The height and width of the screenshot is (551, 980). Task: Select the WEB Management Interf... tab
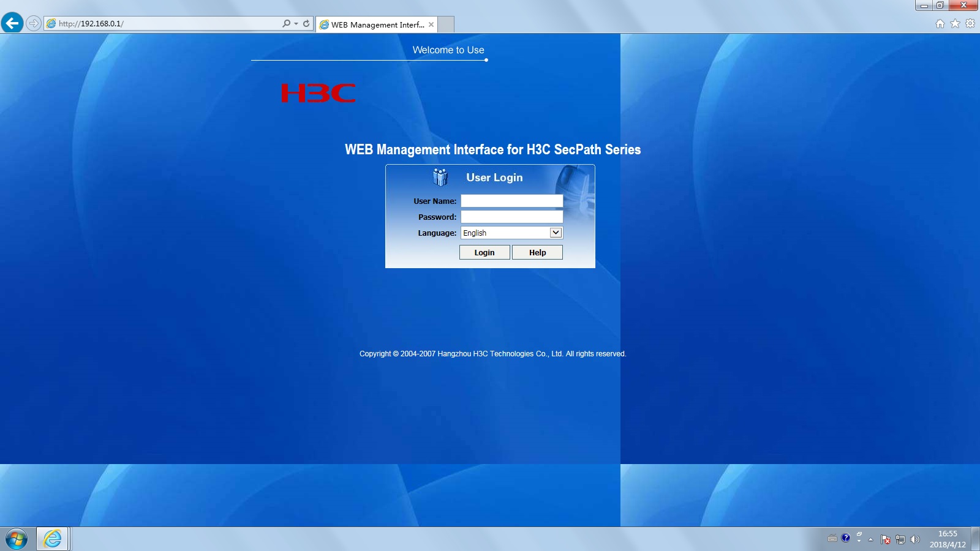click(377, 24)
